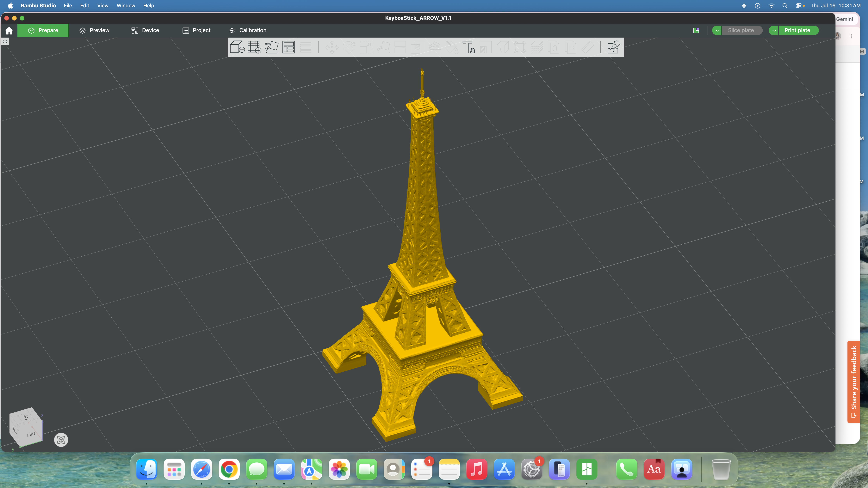Open the Print plate dropdown arrow
This screenshot has height=488, width=868.
[x=774, y=30]
